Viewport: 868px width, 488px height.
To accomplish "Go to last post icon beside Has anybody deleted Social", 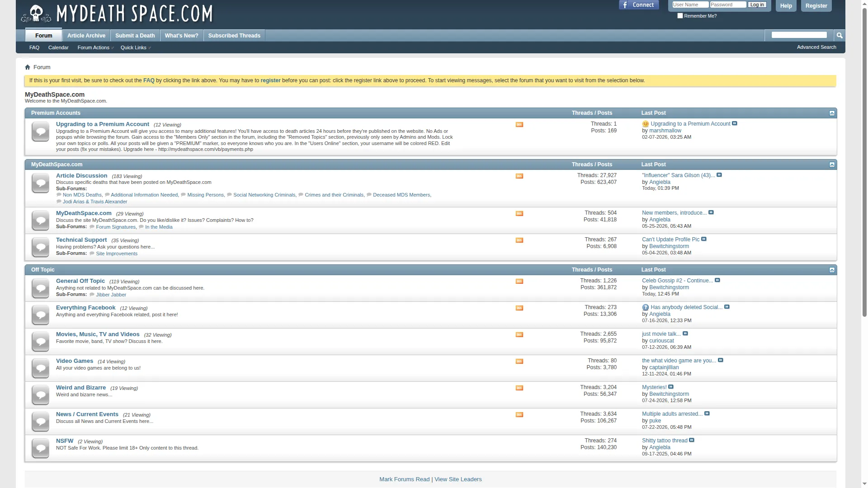I will coord(727,307).
